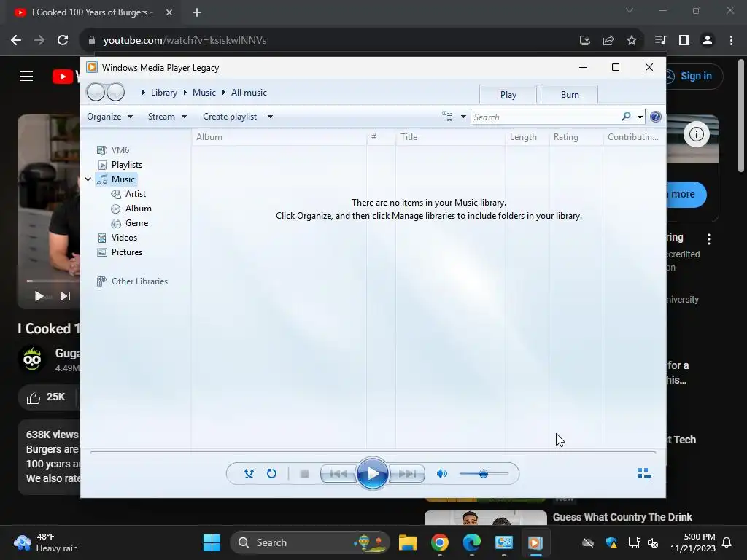The height and width of the screenshot is (560, 747).
Task: Sort by the Title column header
Action: coord(450,137)
